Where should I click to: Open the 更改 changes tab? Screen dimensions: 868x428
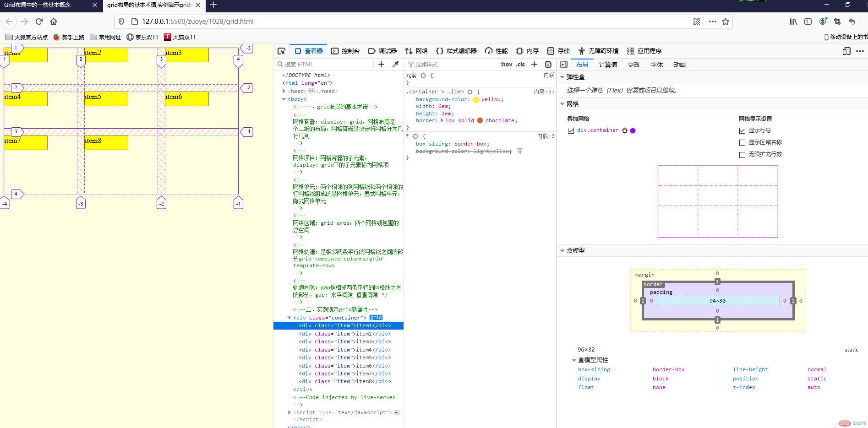tap(634, 65)
